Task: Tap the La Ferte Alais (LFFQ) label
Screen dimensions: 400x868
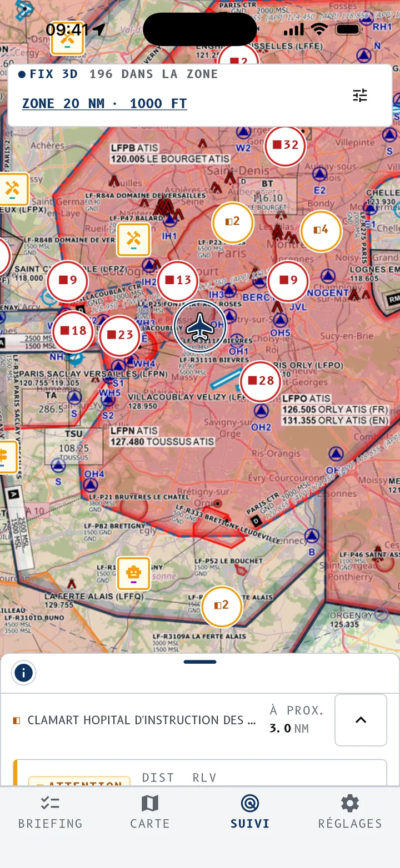Action: (94, 600)
